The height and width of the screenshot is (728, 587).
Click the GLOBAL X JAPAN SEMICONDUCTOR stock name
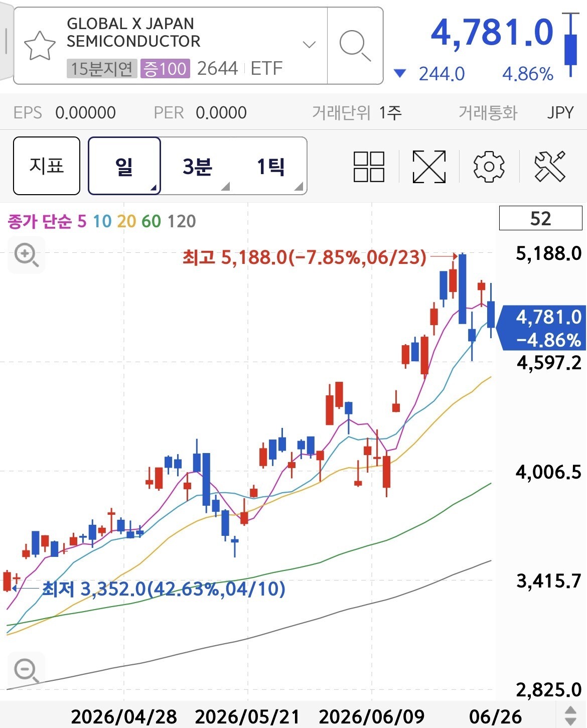133,33
